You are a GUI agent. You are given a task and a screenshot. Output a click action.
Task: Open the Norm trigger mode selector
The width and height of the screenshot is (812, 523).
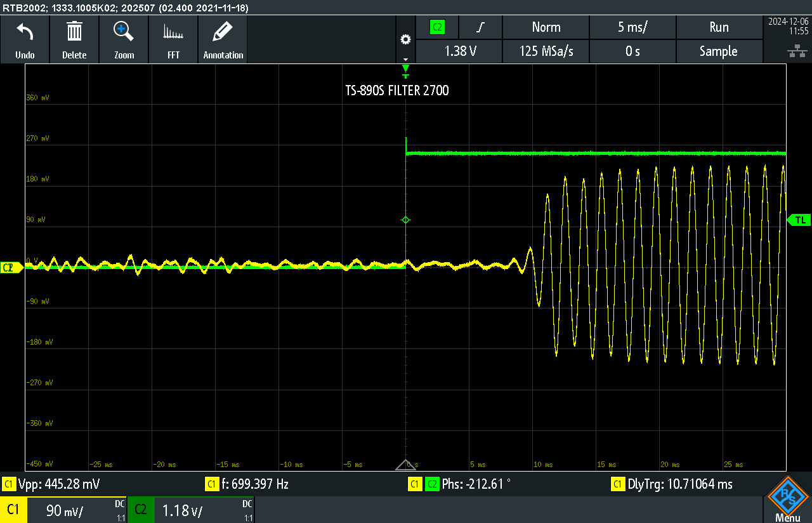546,27
